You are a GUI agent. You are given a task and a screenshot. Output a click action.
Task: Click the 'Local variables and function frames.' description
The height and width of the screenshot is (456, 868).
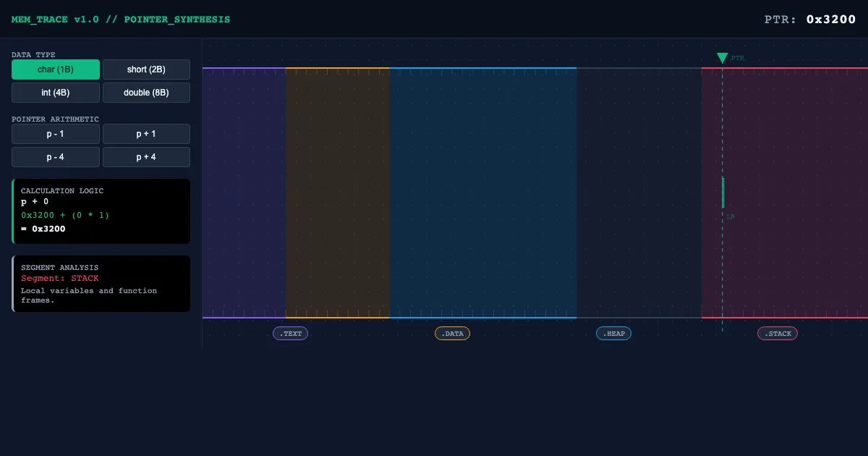[x=89, y=295]
